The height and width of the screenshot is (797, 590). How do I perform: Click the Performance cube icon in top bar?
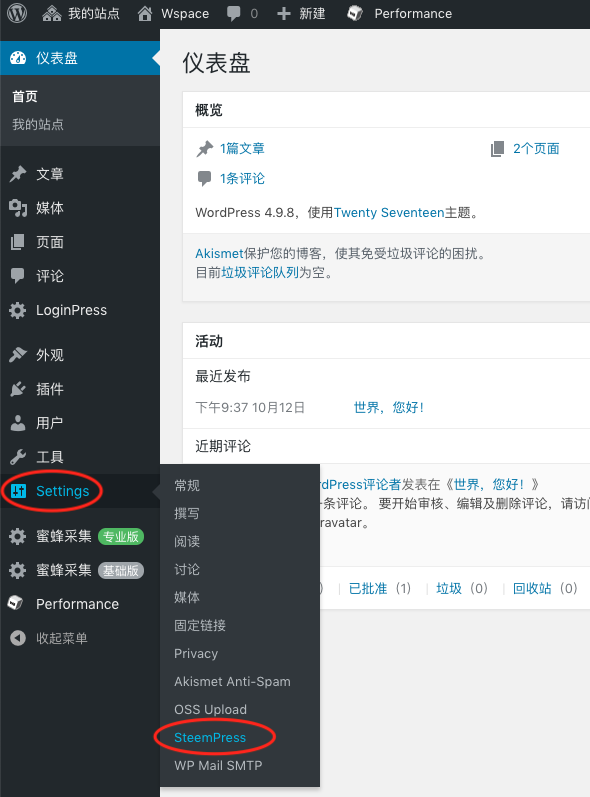pos(355,14)
